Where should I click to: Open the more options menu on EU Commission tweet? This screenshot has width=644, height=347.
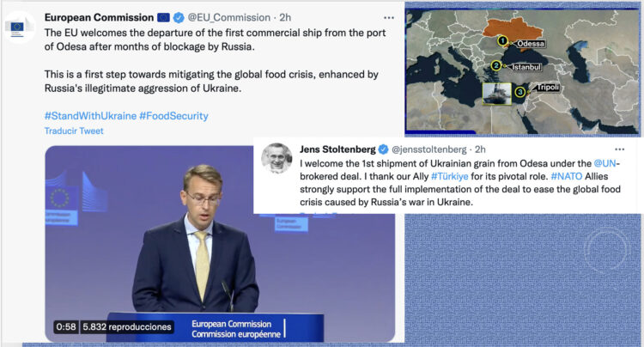pos(389,17)
